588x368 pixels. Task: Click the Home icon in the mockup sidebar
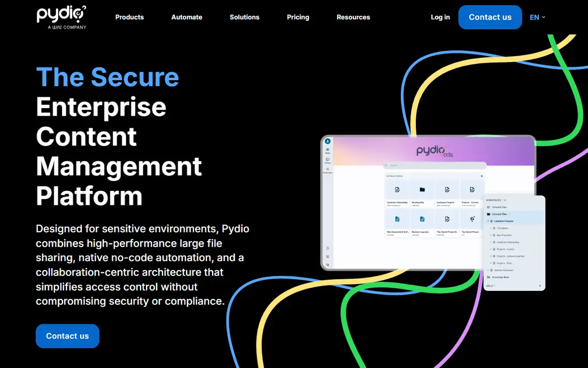click(327, 150)
